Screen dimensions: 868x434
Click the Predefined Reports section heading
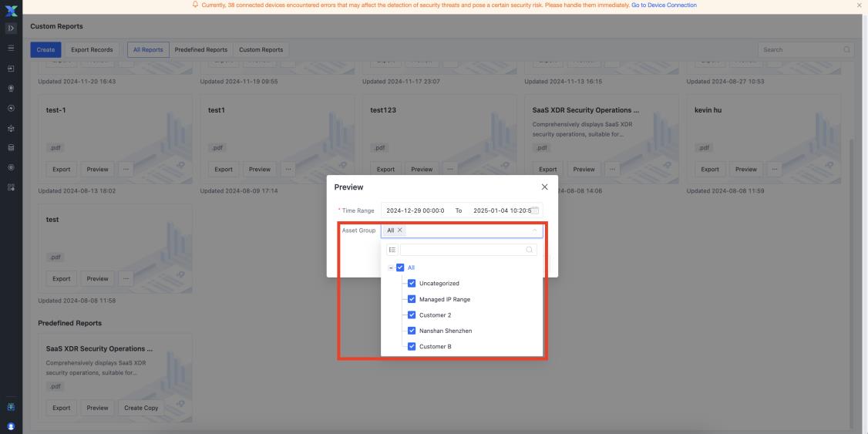[69, 323]
